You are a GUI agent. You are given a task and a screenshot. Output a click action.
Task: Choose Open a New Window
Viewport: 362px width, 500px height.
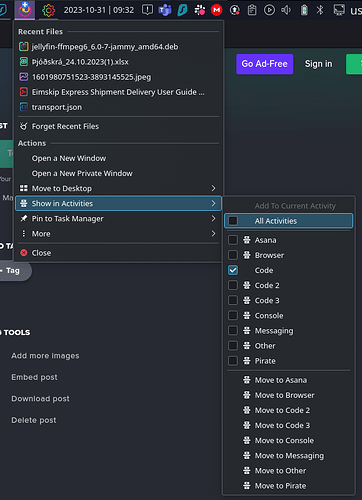tap(118, 158)
